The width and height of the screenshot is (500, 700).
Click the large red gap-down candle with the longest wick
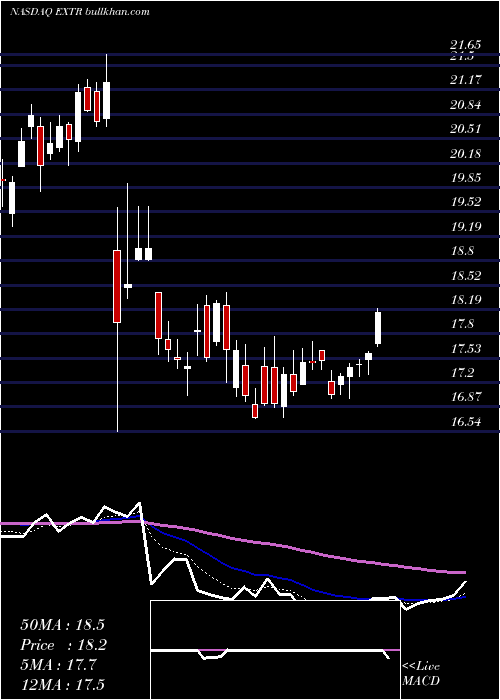point(117,286)
